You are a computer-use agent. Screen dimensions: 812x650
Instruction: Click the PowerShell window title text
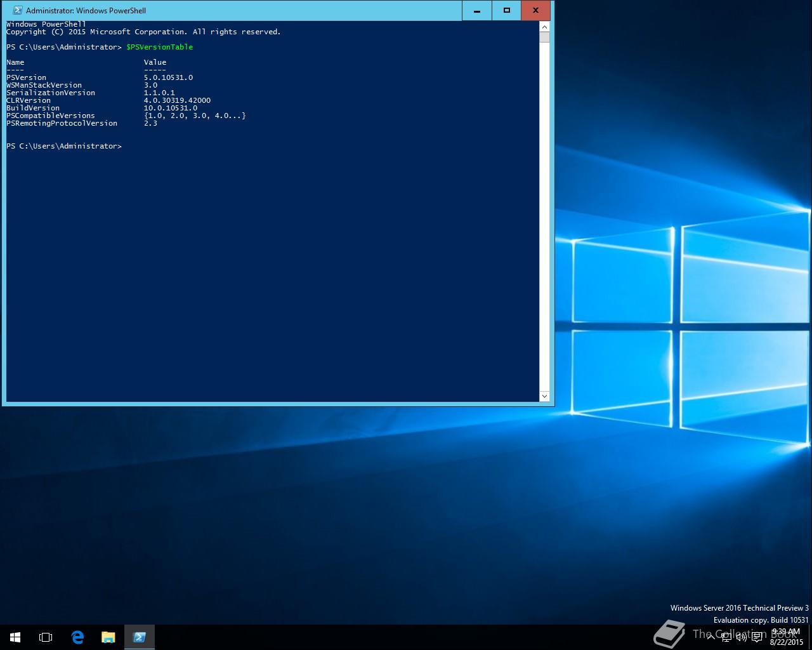[86, 11]
